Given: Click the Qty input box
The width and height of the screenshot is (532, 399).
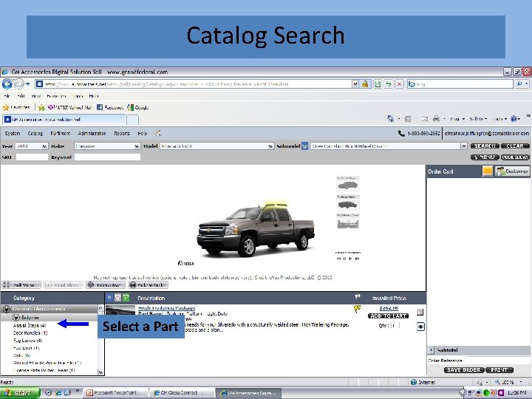Looking at the screenshot, I should coord(395,325).
